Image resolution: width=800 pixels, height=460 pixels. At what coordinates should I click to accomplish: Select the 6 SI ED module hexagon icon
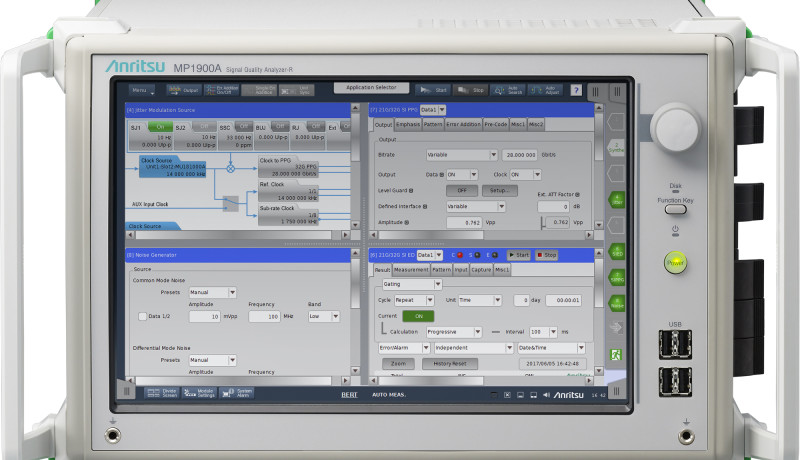[x=617, y=251]
